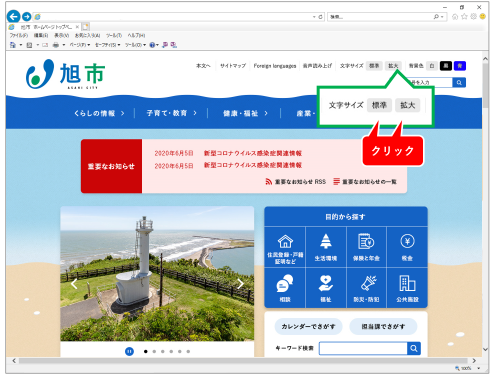
Task: Open the 編集(E) menu
Action: [41, 35]
